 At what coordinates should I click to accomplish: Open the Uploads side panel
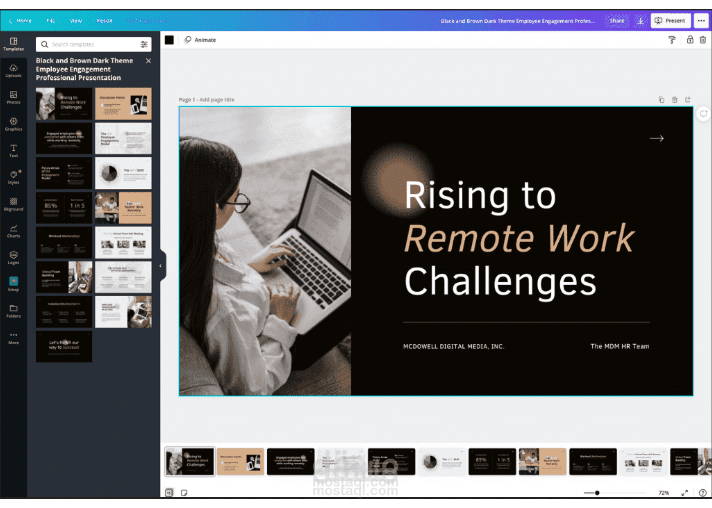tap(13, 71)
